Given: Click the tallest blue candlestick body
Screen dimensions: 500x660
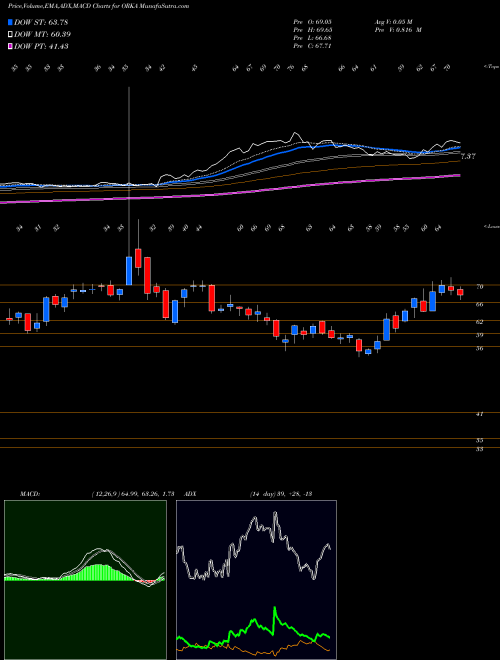Looking at the screenshot, I should [129, 271].
